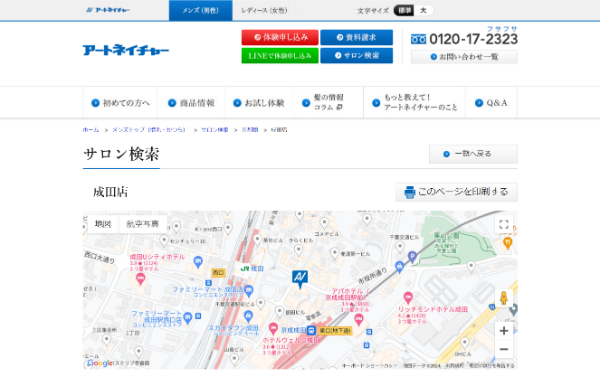
Task: Set text size to 大
Action: (423, 10)
